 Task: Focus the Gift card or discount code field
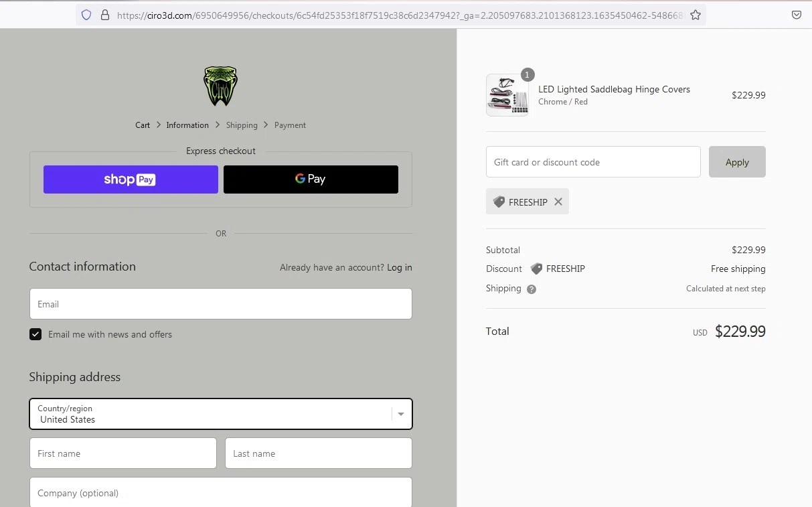click(593, 162)
